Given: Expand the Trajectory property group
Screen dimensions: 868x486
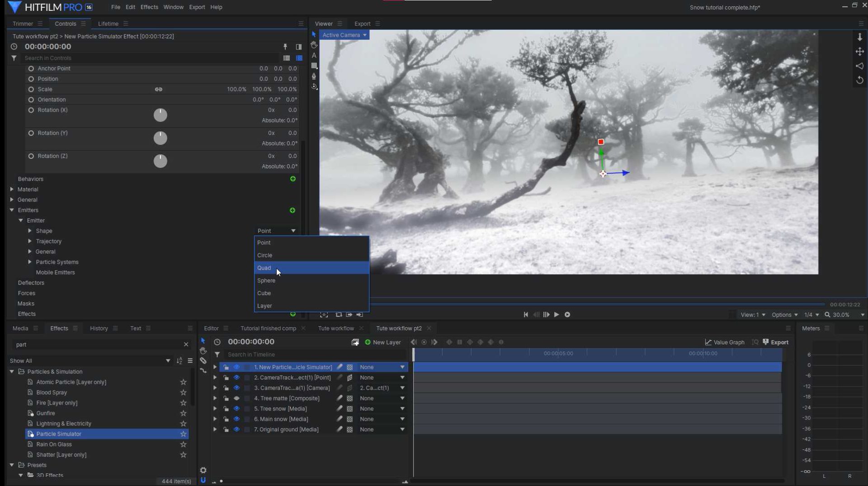Looking at the screenshot, I should [x=30, y=242].
